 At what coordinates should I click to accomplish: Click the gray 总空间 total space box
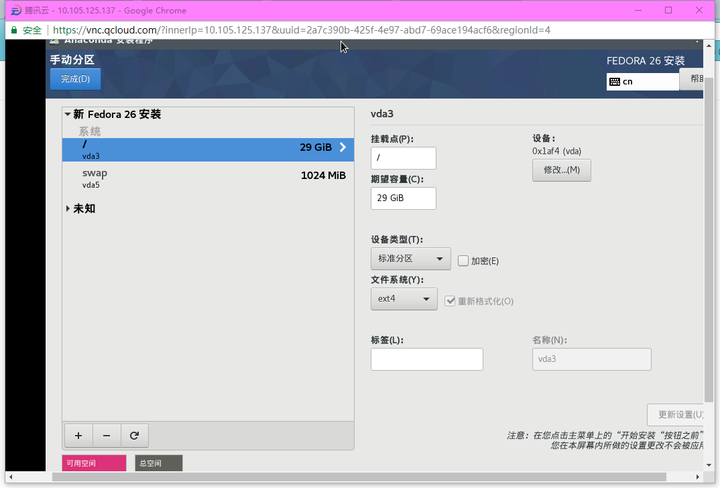click(158, 463)
